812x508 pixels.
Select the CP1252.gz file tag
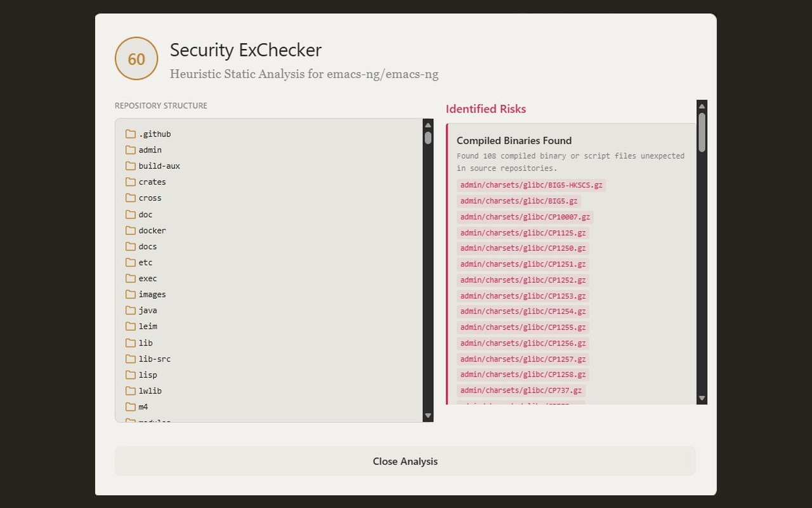pos(523,280)
